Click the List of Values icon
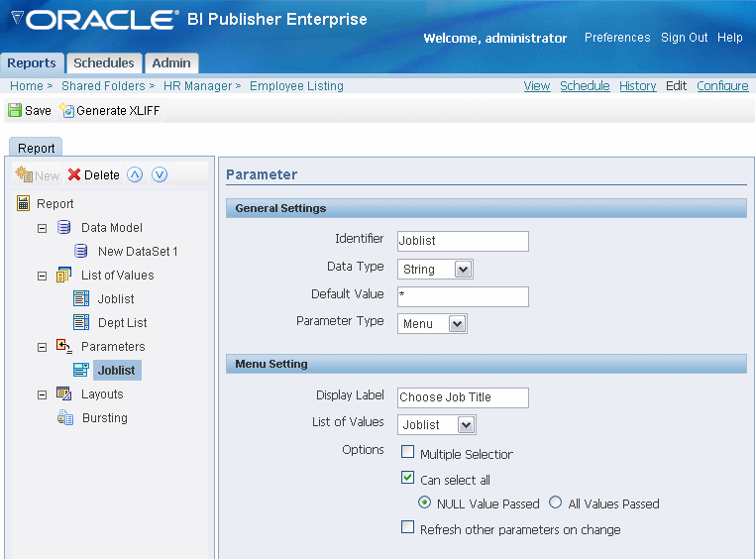 click(x=63, y=275)
